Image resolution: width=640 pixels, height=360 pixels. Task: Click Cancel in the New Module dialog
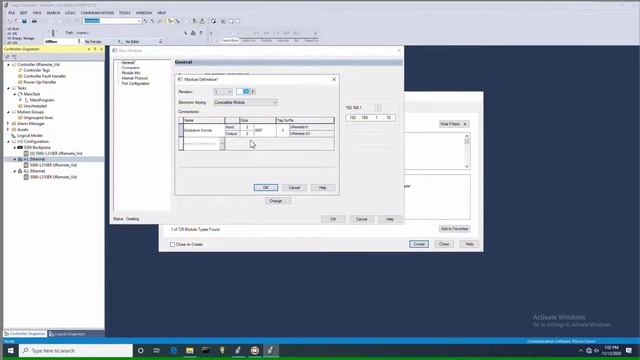coord(361,219)
